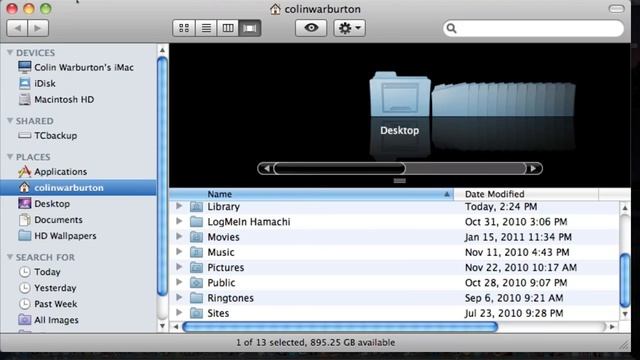Image resolution: width=640 pixels, height=360 pixels.
Task: Collapse the SHARED sidebar section
Action: pos(10,121)
